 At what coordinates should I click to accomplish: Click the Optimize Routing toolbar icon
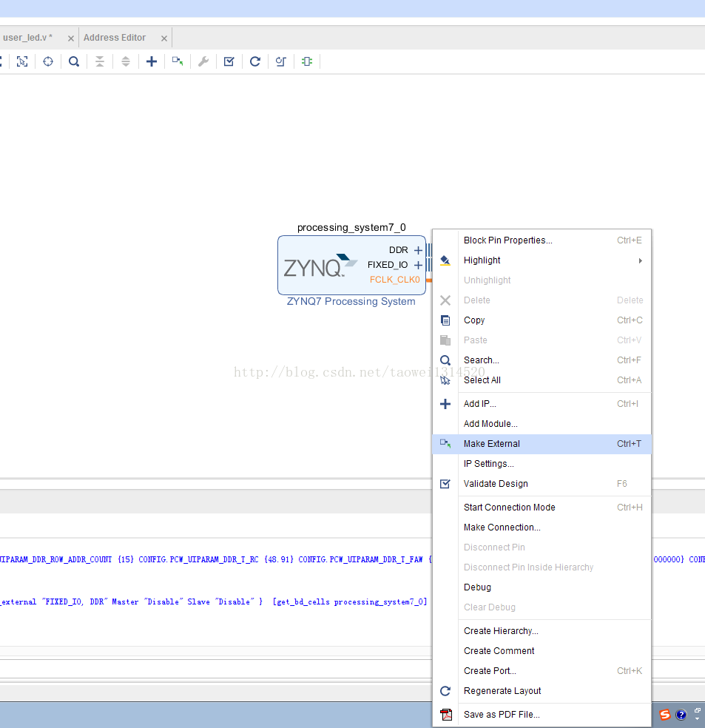[281, 61]
